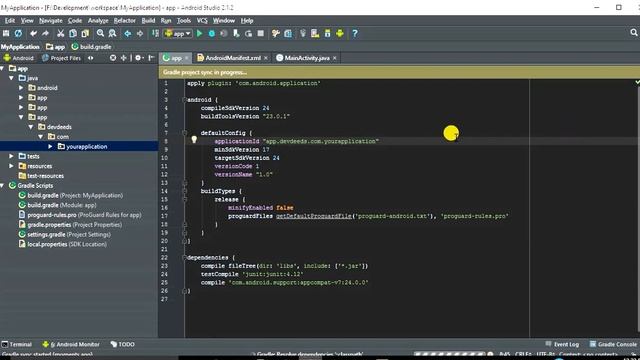Screen dimensions: 640x360
Task: Open the project panel settings gear
Action: tap(139, 58)
